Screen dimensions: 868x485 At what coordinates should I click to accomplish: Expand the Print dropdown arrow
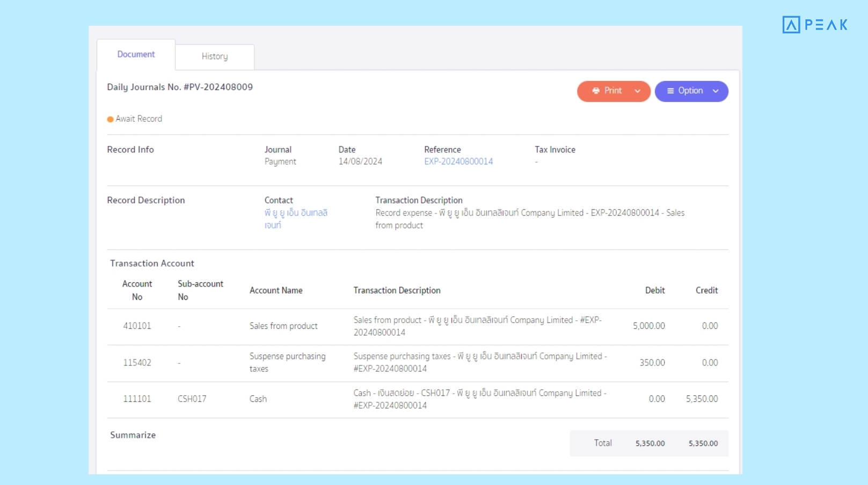pos(637,91)
